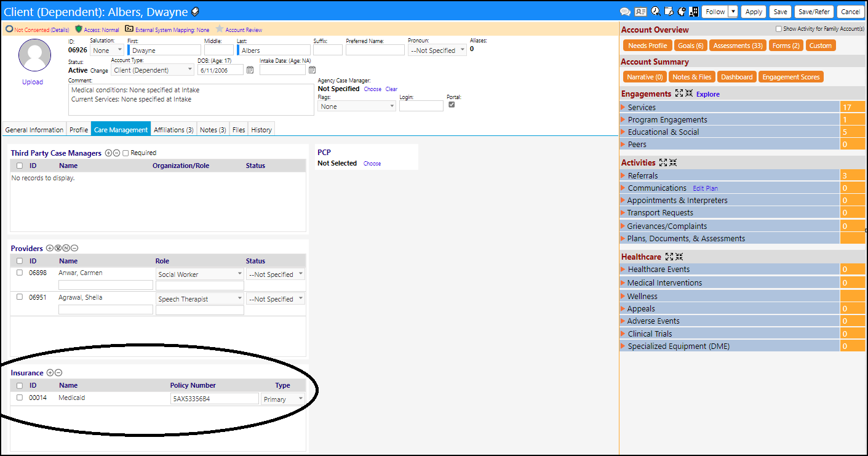Click the External System Mapping icon
This screenshot has height=456, width=868.
coord(129,29)
